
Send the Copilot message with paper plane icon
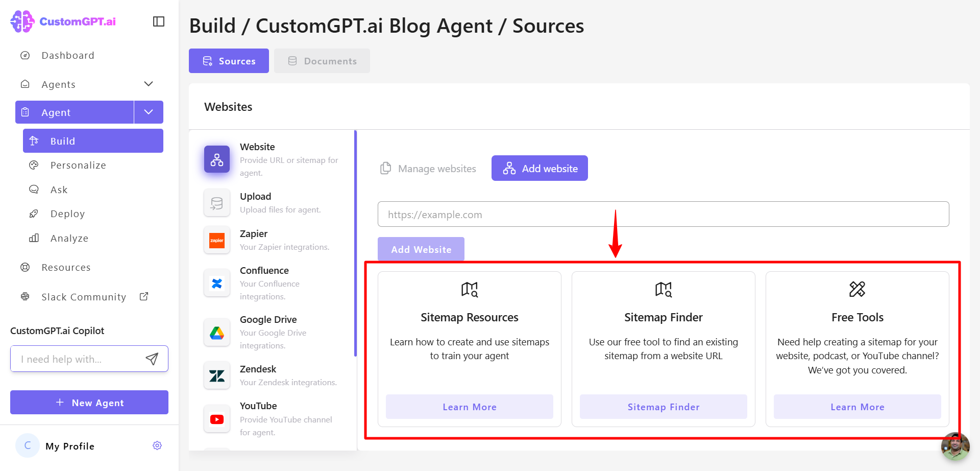point(152,359)
